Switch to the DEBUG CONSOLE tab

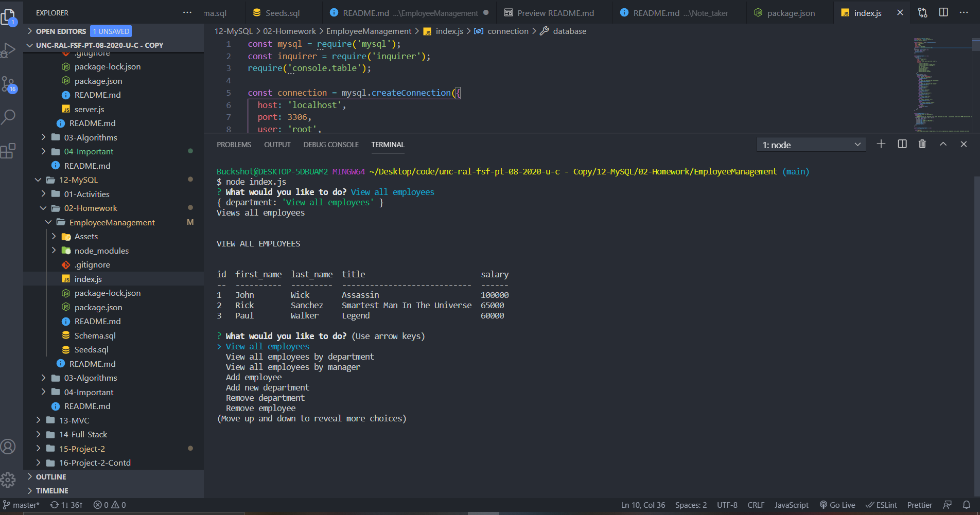[x=331, y=145]
